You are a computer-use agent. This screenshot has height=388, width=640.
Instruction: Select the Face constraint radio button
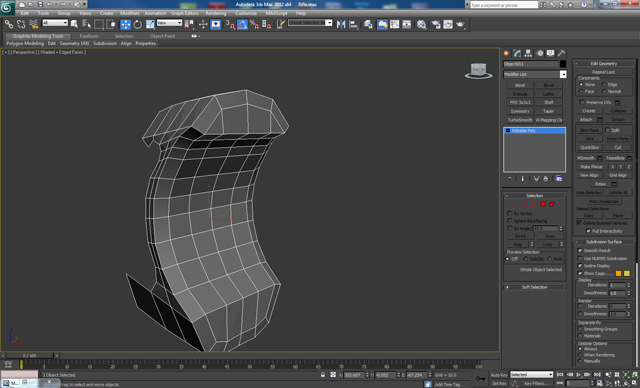coord(581,91)
